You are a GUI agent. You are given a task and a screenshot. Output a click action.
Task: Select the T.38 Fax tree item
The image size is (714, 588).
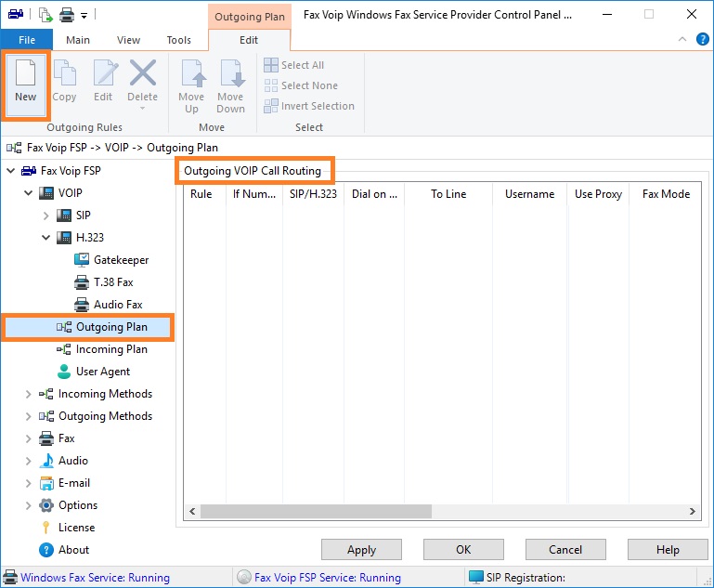point(104,282)
